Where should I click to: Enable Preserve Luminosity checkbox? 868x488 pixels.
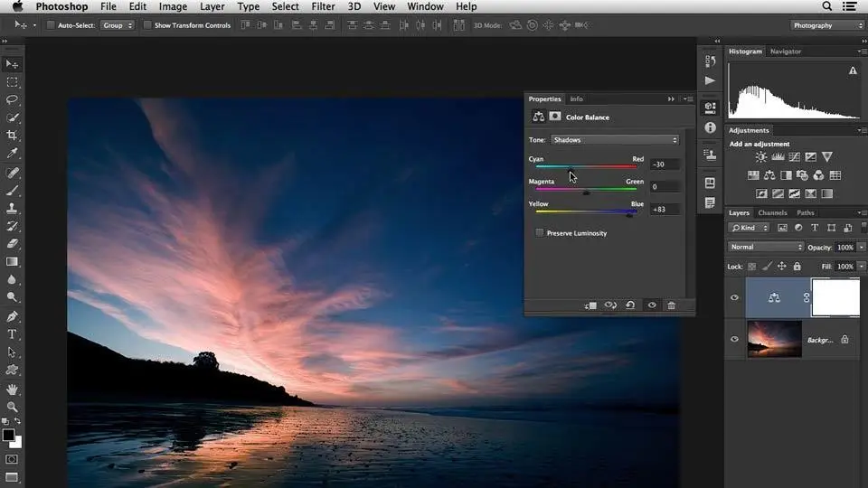(540, 233)
